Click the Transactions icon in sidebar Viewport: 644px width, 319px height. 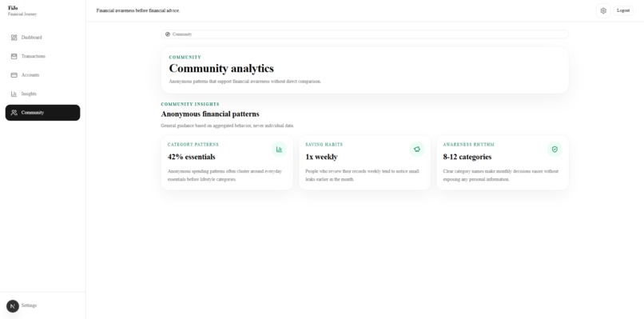tap(14, 56)
